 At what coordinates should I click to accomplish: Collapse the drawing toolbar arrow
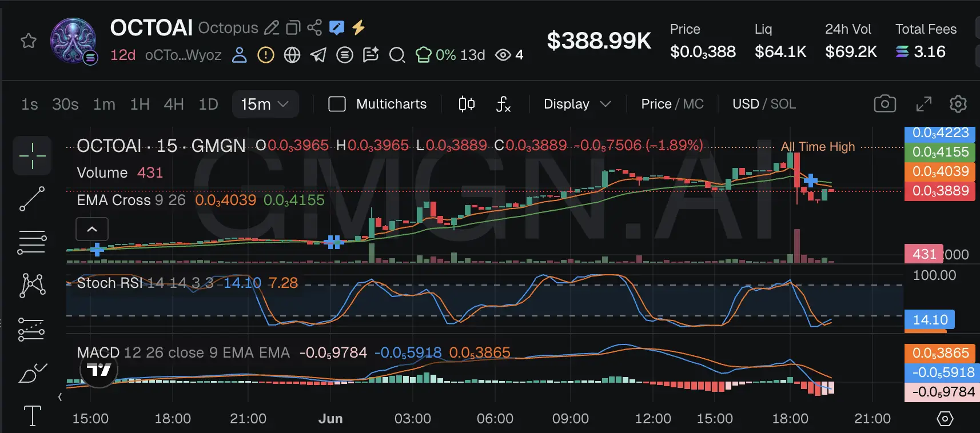[x=60, y=396]
